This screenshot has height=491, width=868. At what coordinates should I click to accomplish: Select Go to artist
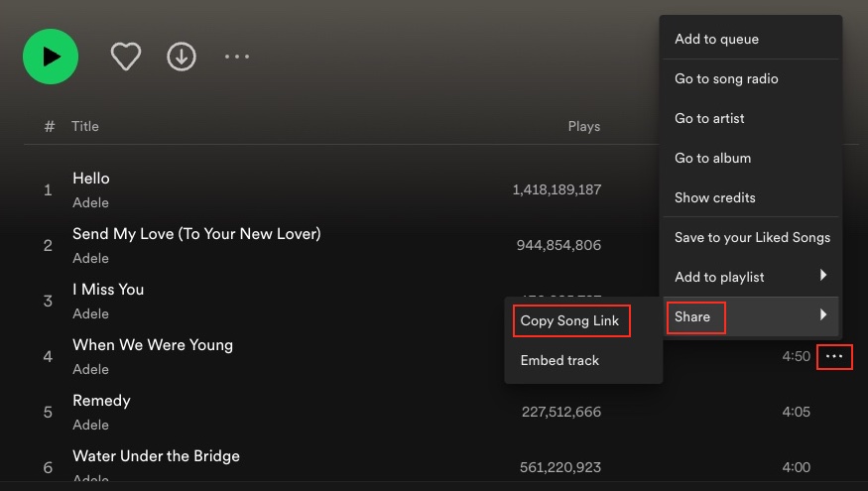pos(709,119)
